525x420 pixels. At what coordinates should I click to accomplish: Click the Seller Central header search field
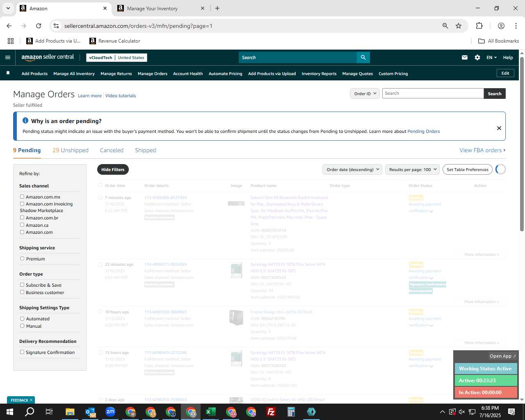298,57
